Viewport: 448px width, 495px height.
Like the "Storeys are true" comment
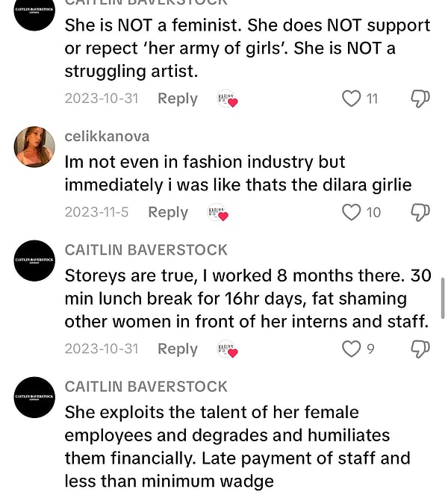[352, 349]
